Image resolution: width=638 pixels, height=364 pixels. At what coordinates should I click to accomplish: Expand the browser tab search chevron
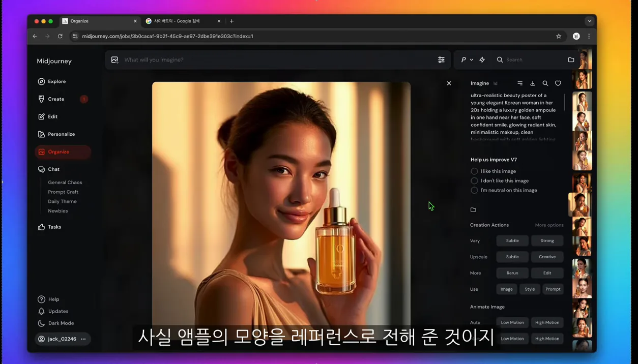[x=589, y=21]
